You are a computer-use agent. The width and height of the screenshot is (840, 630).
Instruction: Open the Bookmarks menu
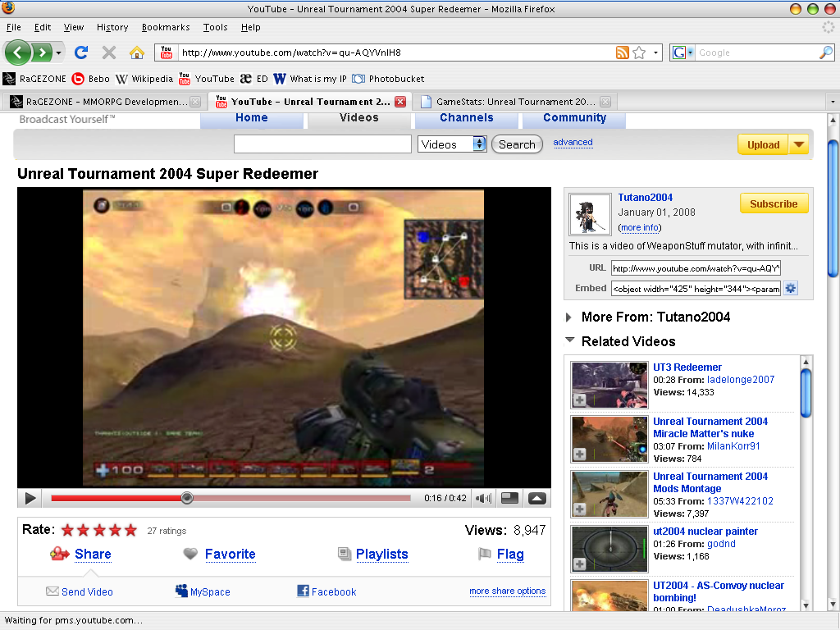(x=162, y=27)
